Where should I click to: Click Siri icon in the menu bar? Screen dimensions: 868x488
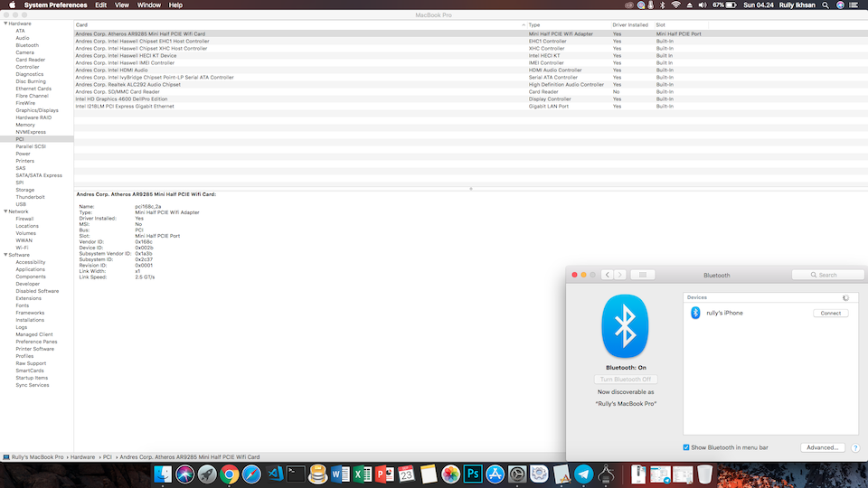point(840,5)
